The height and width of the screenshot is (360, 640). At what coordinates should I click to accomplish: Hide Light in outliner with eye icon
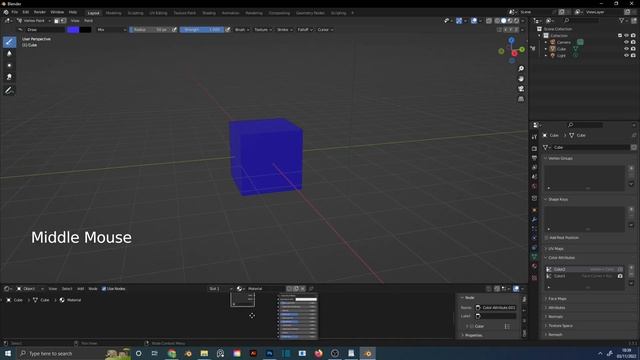tap(626, 55)
